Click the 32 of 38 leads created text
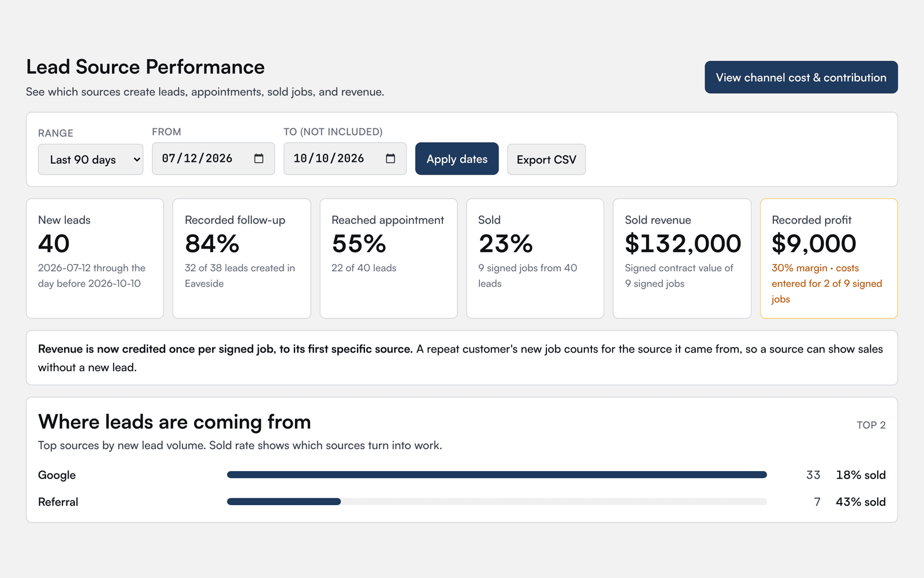The image size is (924, 578). click(240, 276)
